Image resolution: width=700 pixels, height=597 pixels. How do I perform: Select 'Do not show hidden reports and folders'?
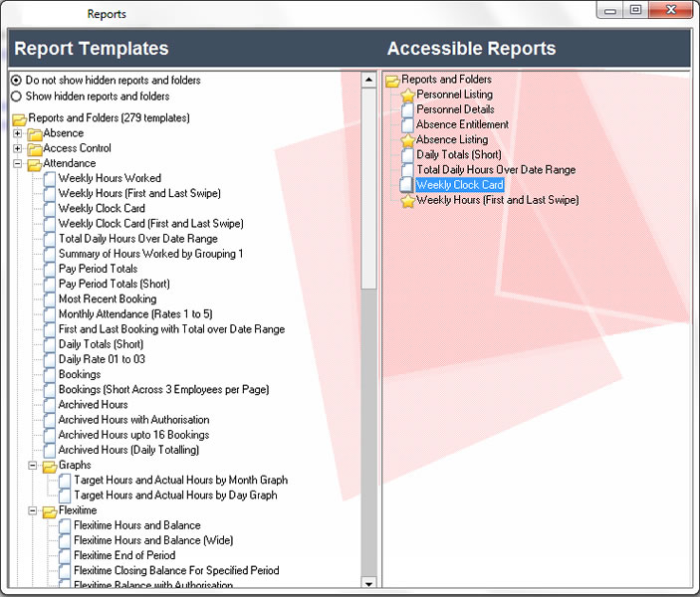(16, 81)
